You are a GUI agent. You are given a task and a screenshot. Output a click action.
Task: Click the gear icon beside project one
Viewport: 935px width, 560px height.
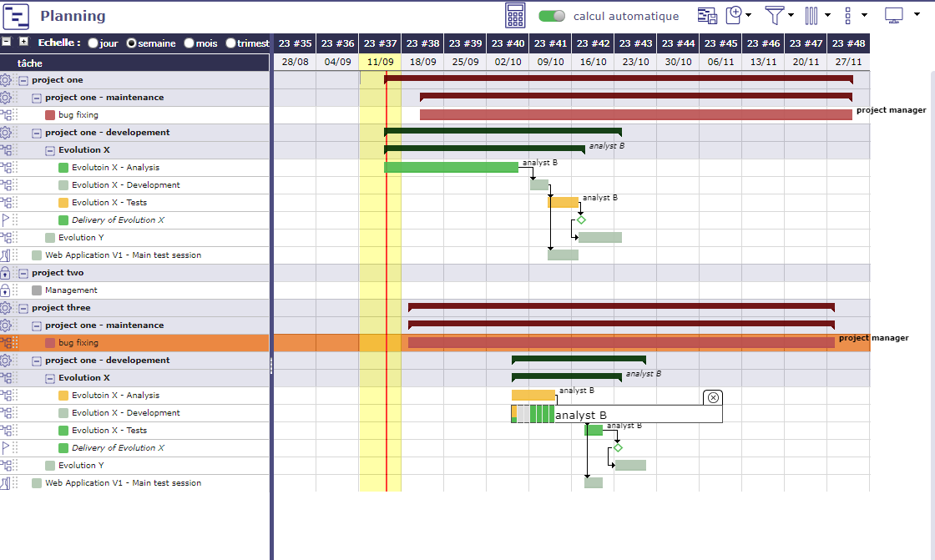pyautogui.click(x=6, y=79)
